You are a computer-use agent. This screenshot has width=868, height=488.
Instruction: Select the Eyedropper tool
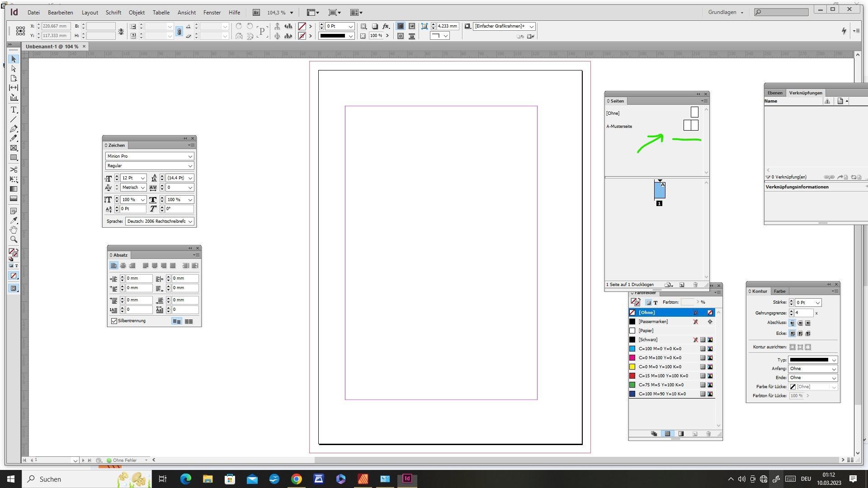[x=14, y=221]
